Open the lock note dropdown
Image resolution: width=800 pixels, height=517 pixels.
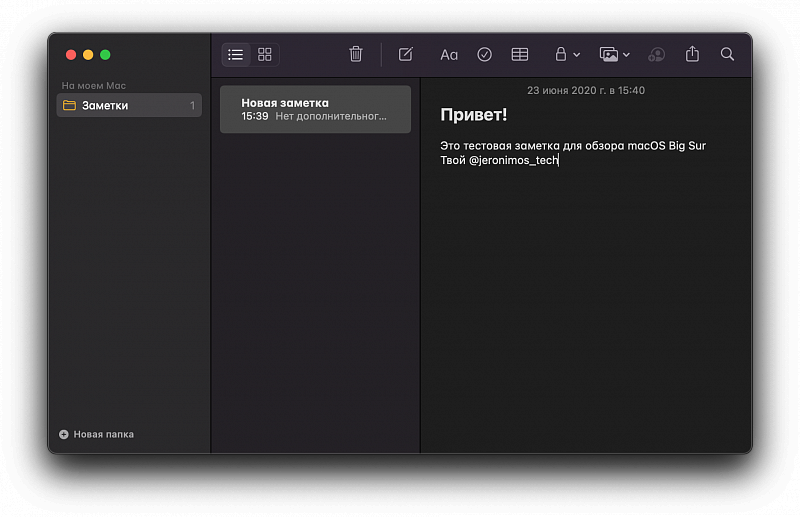[x=567, y=54]
